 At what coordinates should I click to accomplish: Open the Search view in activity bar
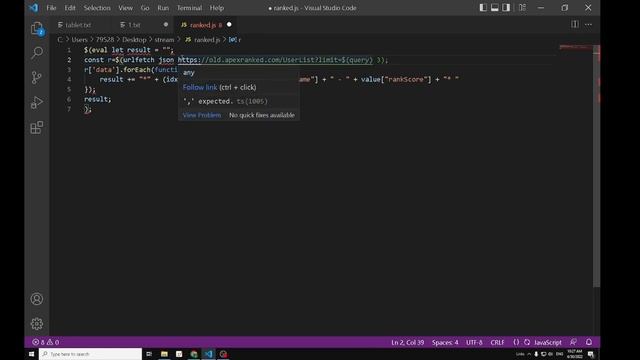coord(37,53)
